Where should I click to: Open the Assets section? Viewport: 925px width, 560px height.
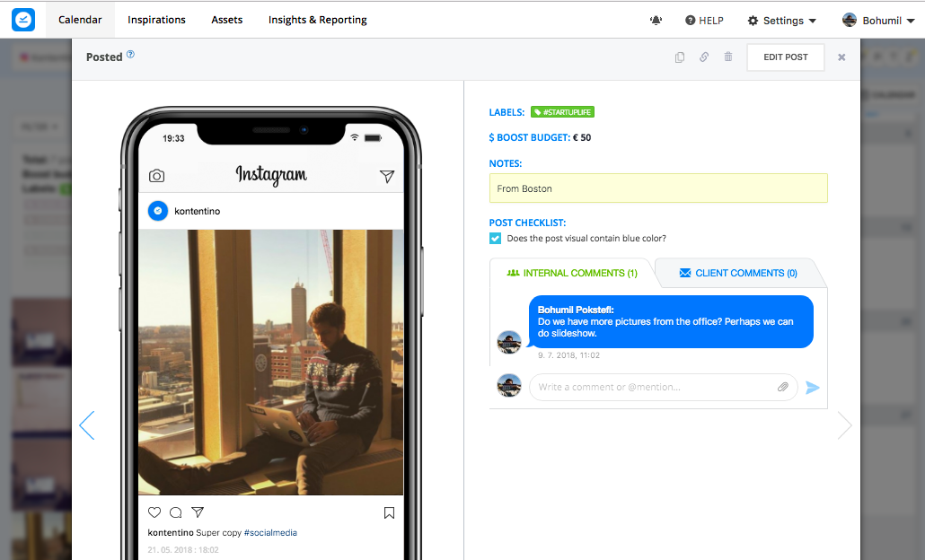coord(226,20)
